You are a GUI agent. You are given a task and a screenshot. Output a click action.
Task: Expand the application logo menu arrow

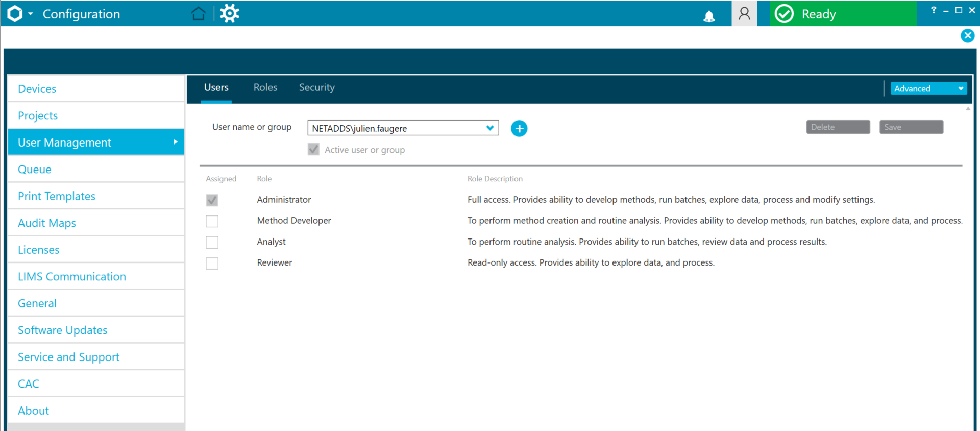tap(31, 14)
